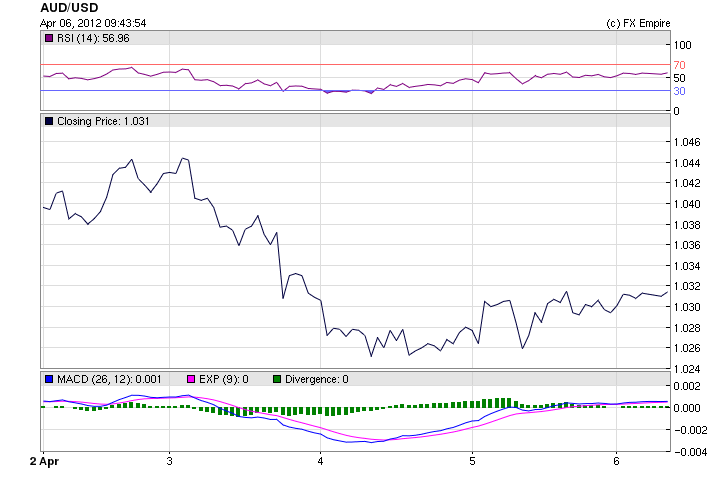Click the dark Closing Price legend swatch
This screenshot has width=710, height=487.
[49, 121]
